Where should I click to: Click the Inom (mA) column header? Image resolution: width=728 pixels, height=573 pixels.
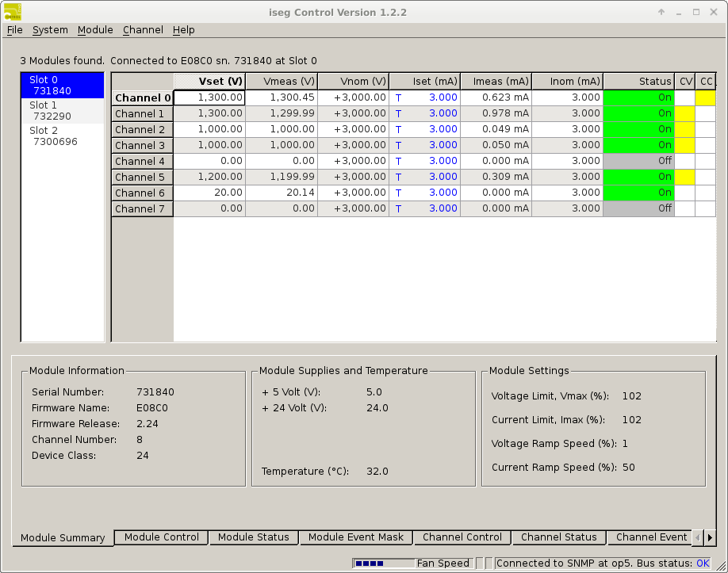pyautogui.click(x=568, y=81)
